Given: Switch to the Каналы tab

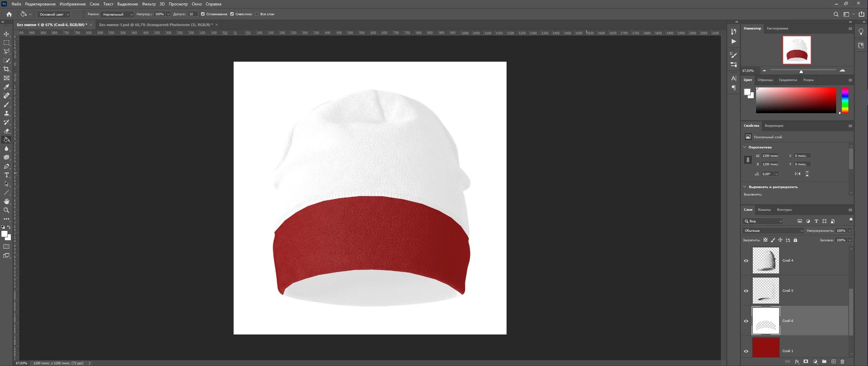Looking at the screenshot, I should 764,210.
